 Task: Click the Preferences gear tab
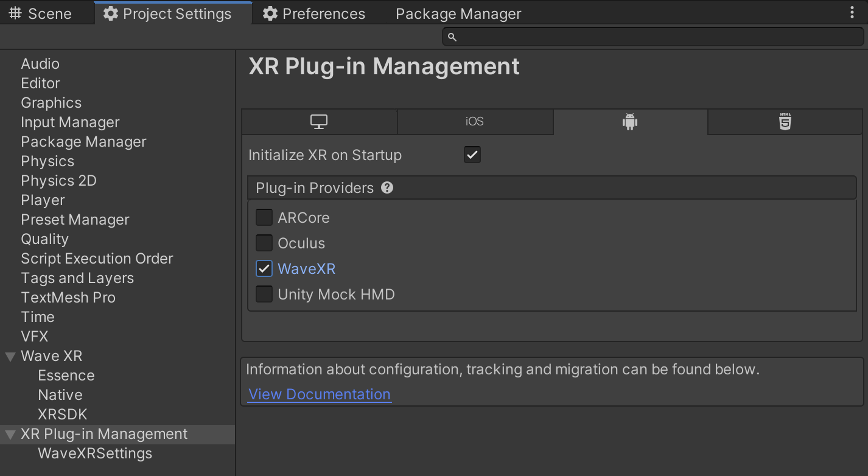pyautogui.click(x=315, y=13)
